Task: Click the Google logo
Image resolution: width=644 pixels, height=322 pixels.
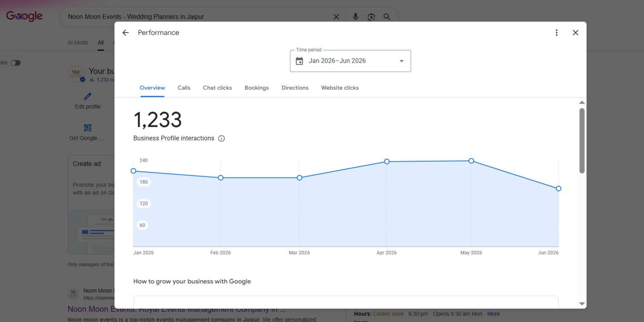Action: click(x=24, y=16)
